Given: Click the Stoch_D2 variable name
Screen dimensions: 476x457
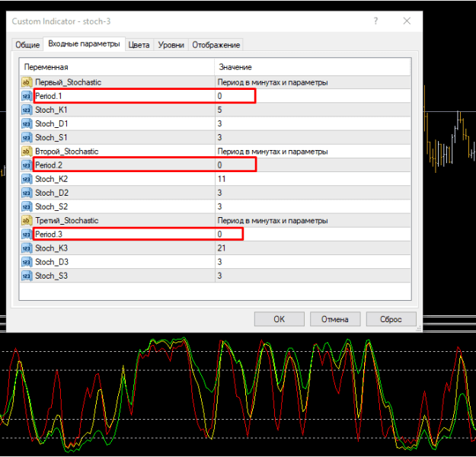Looking at the screenshot, I should [52, 193].
